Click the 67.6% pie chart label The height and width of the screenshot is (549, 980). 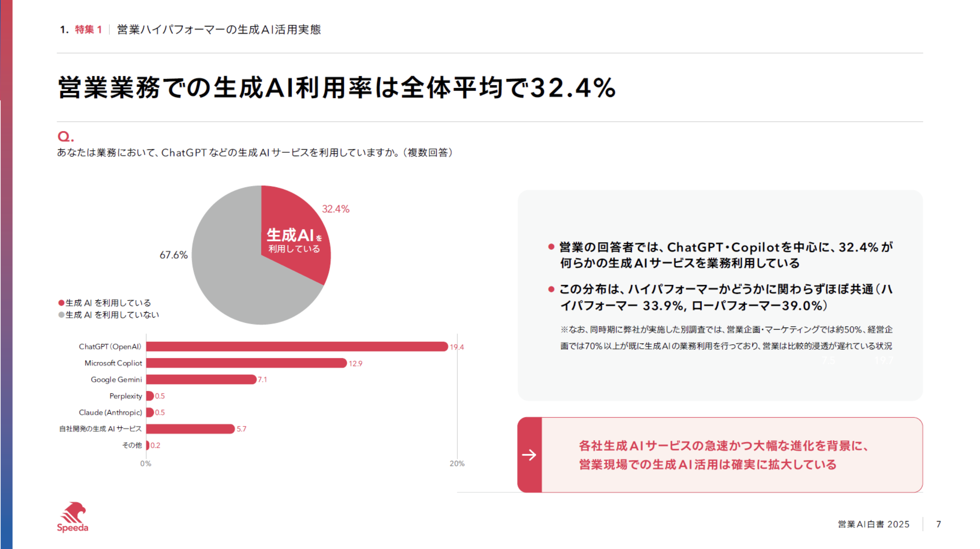pos(174,255)
